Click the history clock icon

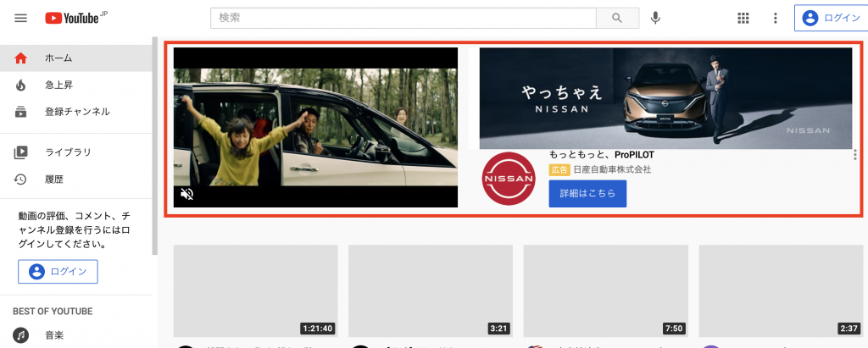[20, 180]
